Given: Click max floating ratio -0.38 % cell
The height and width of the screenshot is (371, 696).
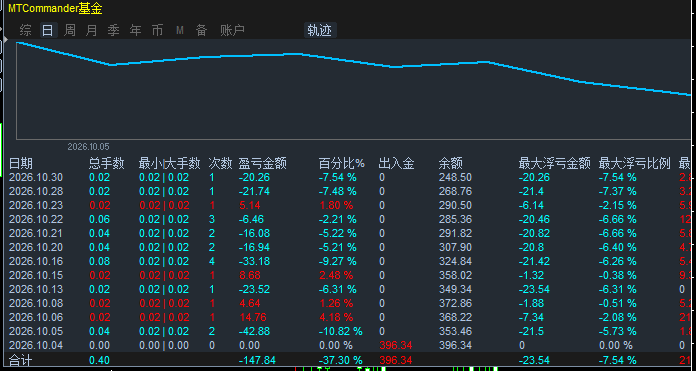Looking at the screenshot, I should [x=617, y=275].
